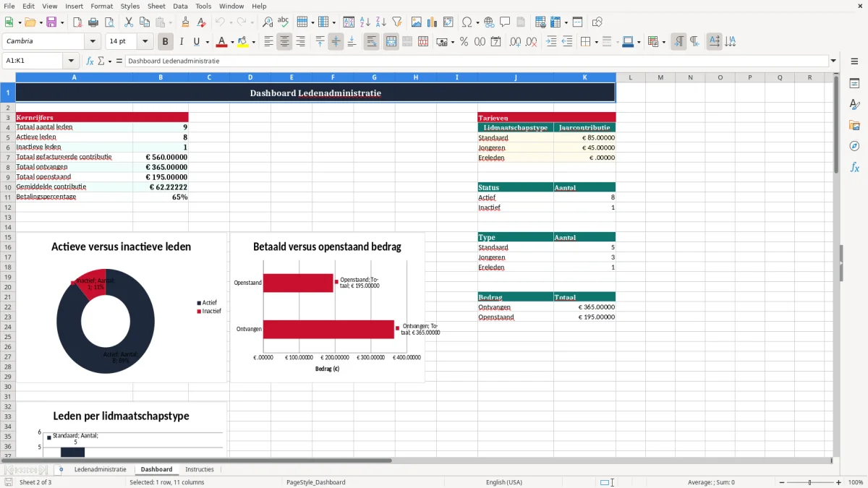This screenshot has height=488, width=868.
Task: Click the Save document icon
Action: coord(51,22)
